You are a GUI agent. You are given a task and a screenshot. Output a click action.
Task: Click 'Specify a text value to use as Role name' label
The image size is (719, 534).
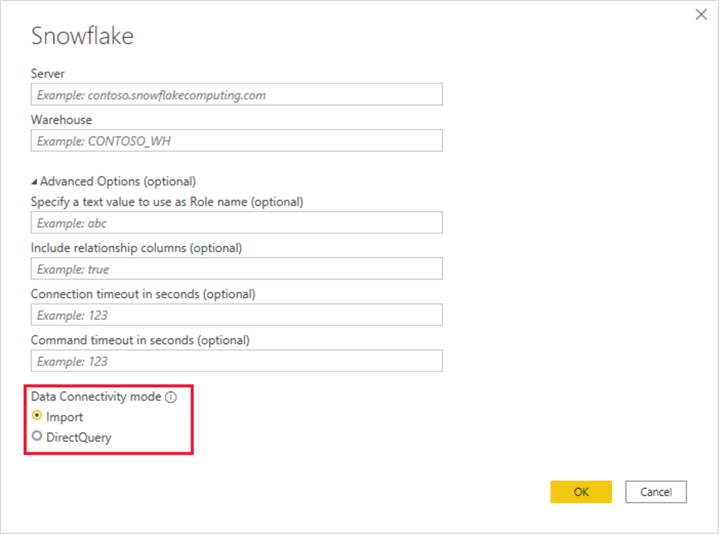pos(167,202)
